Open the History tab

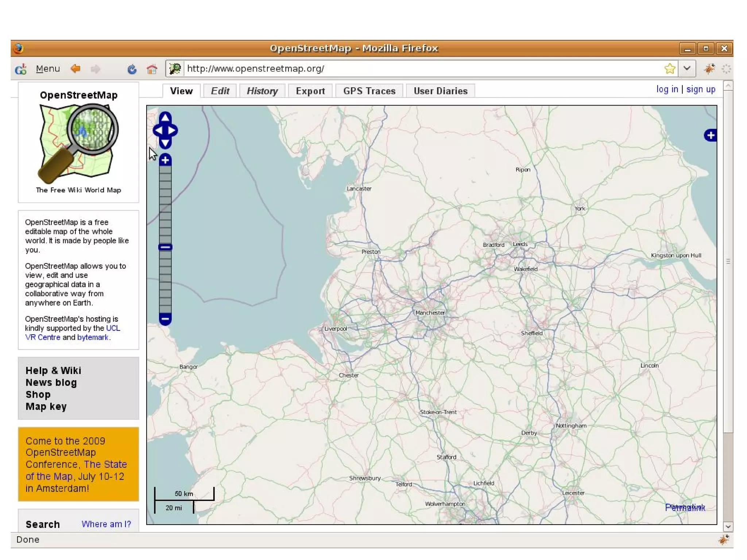click(262, 91)
